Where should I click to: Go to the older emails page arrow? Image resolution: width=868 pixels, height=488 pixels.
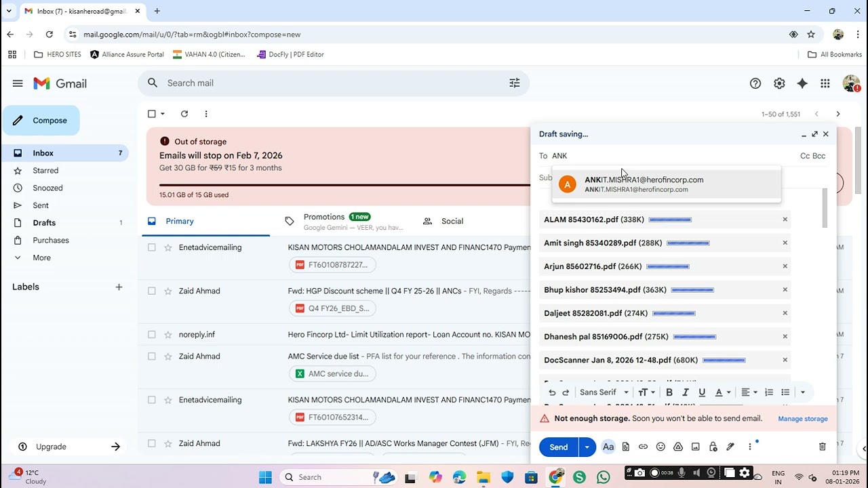(838, 114)
